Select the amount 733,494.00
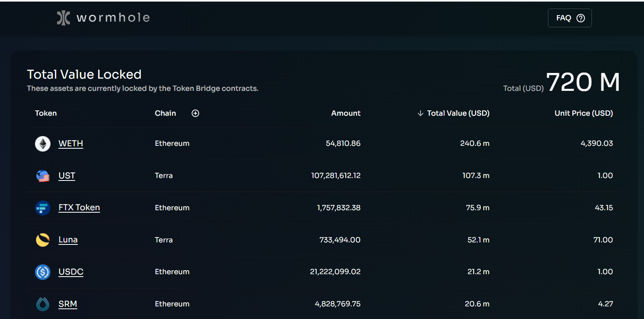The image size is (644, 319). pos(340,240)
